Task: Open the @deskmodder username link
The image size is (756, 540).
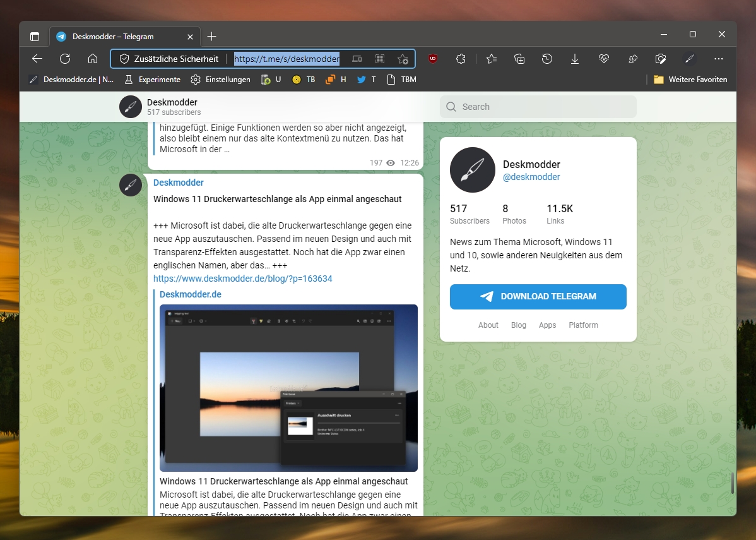Action: [531, 177]
